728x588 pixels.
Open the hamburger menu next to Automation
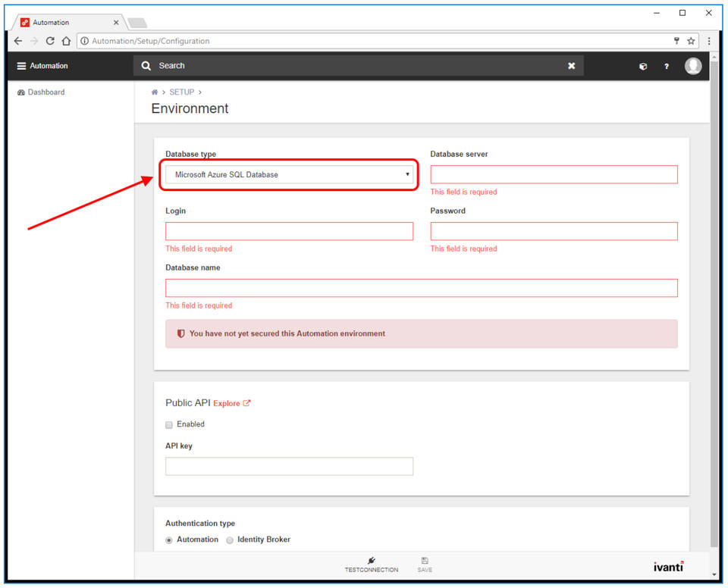pos(20,66)
